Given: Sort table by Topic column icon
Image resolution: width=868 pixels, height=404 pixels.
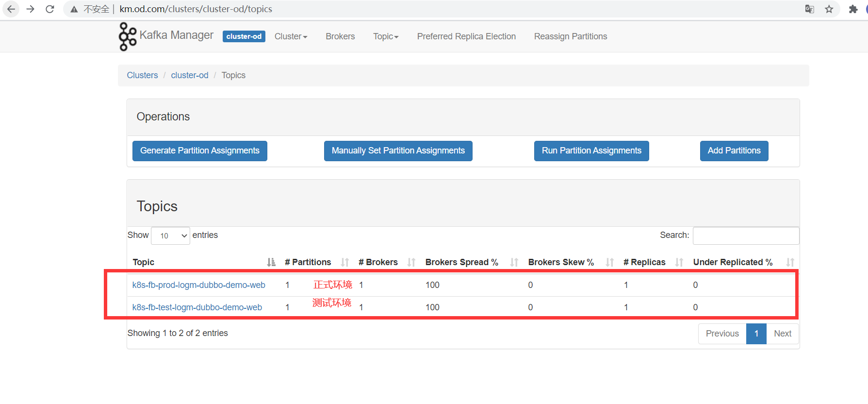Looking at the screenshot, I should tap(271, 262).
